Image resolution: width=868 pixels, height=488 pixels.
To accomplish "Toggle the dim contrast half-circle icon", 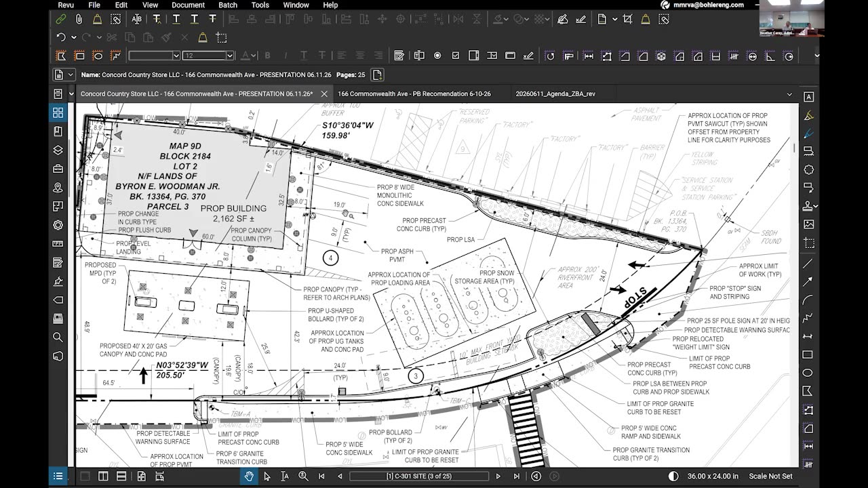I will (x=673, y=476).
